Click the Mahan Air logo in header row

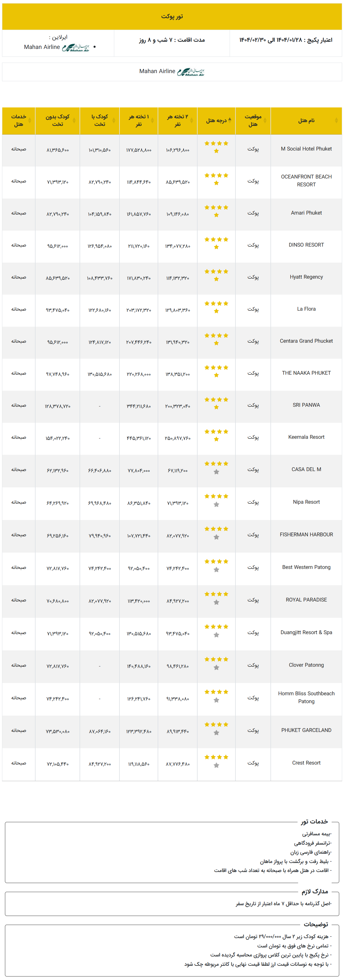tap(75, 47)
